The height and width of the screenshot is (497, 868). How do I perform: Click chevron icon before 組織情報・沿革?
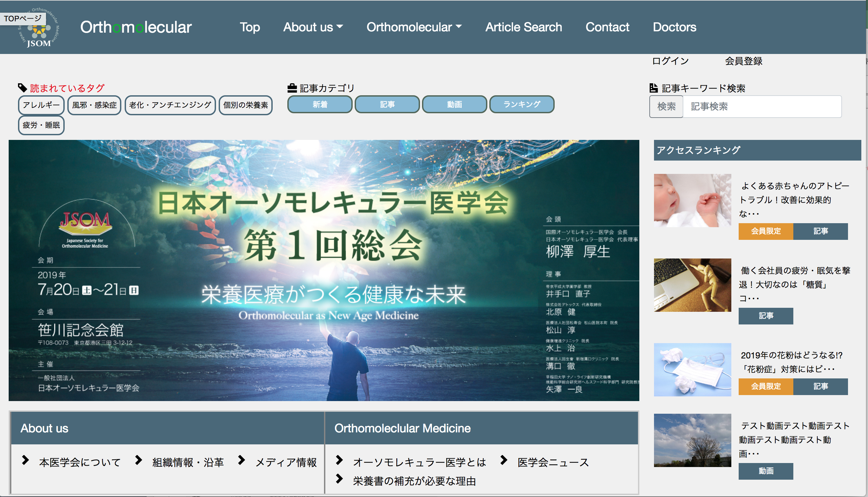pos(138,460)
